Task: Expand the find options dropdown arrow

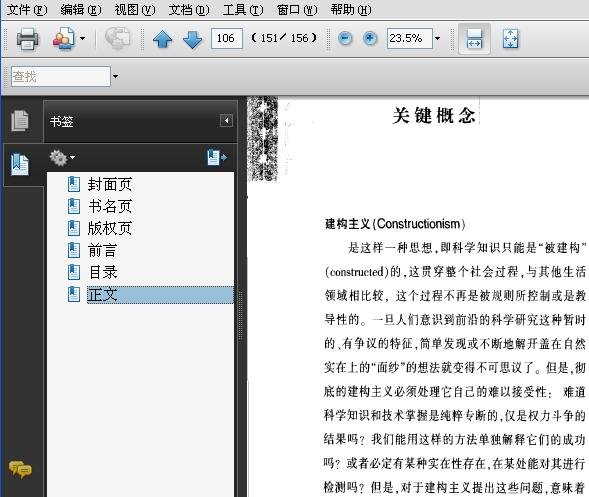Action: [115, 76]
